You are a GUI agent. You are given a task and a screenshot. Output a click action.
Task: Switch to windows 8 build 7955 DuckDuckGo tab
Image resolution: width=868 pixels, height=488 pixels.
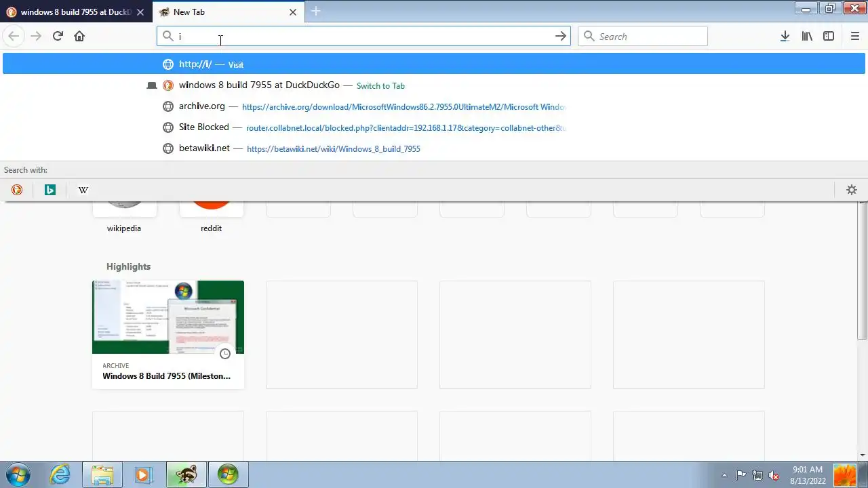click(76, 12)
